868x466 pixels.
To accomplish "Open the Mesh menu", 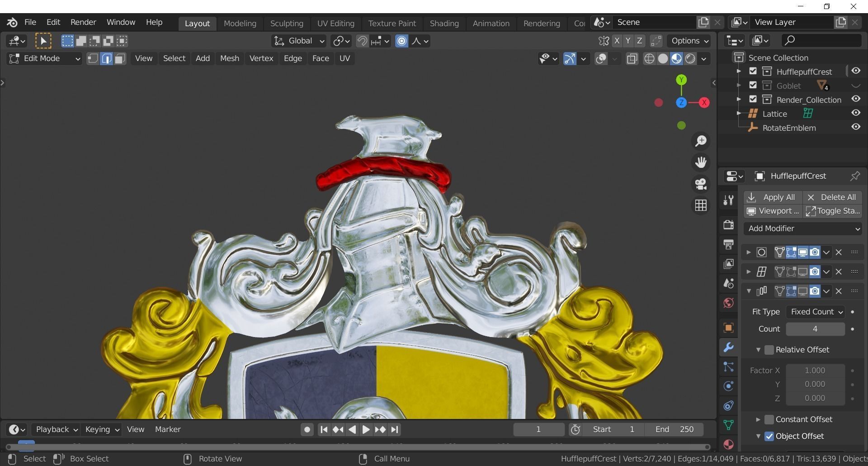I will pyautogui.click(x=229, y=58).
